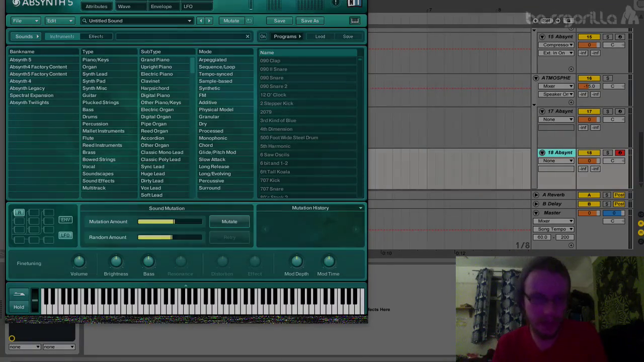Click the plus icon below Master track

click(571, 245)
